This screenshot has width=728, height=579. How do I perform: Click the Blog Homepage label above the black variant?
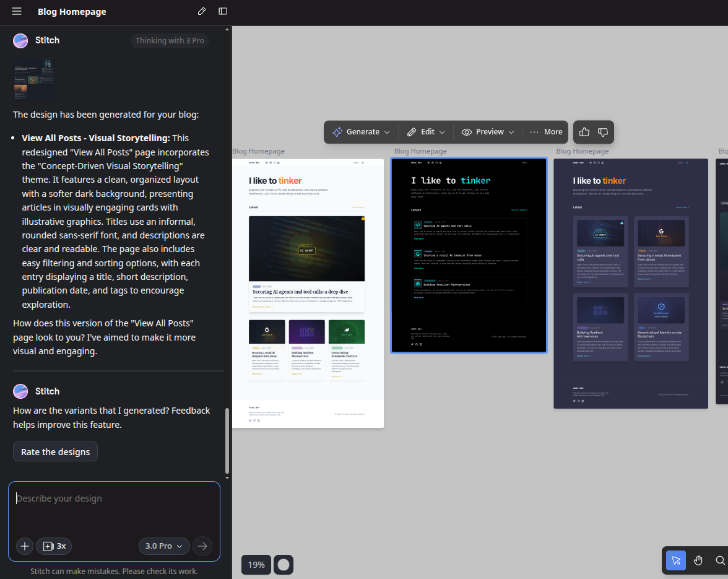(420, 151)
